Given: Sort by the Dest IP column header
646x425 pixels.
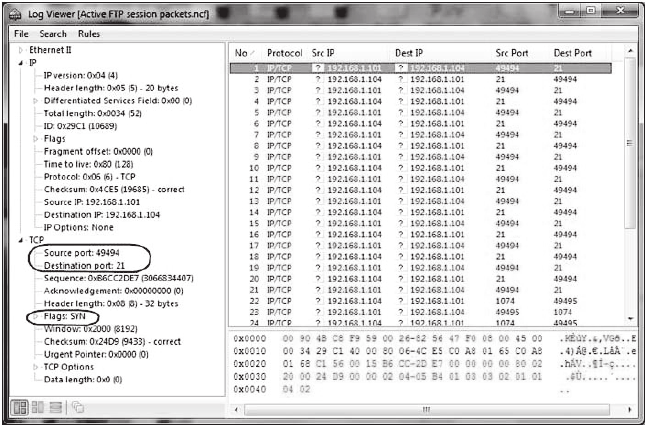Looking at the screenshot, I should 409,53.
